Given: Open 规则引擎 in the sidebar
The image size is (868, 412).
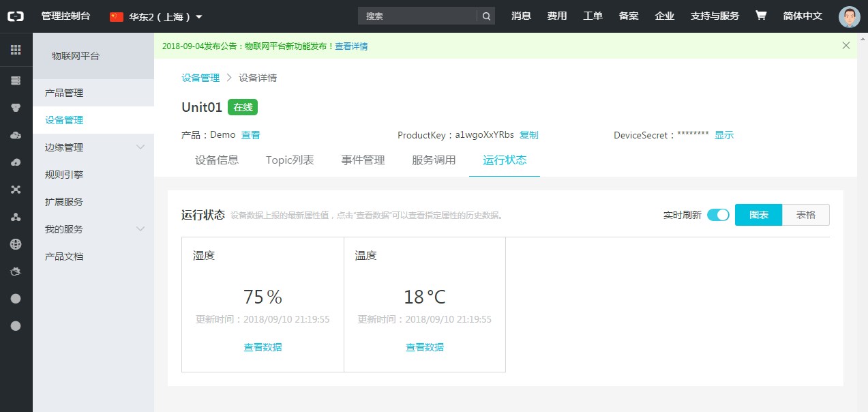Looking at the screenshot, I should point(93,175).
